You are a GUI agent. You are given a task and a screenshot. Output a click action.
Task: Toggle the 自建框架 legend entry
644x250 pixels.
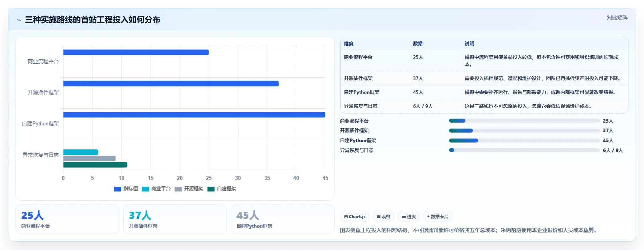(x=222, y=189)
